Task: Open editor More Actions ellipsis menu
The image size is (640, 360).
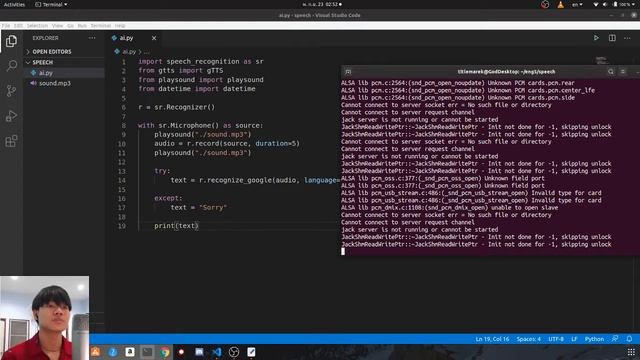Action: [627, 38]
